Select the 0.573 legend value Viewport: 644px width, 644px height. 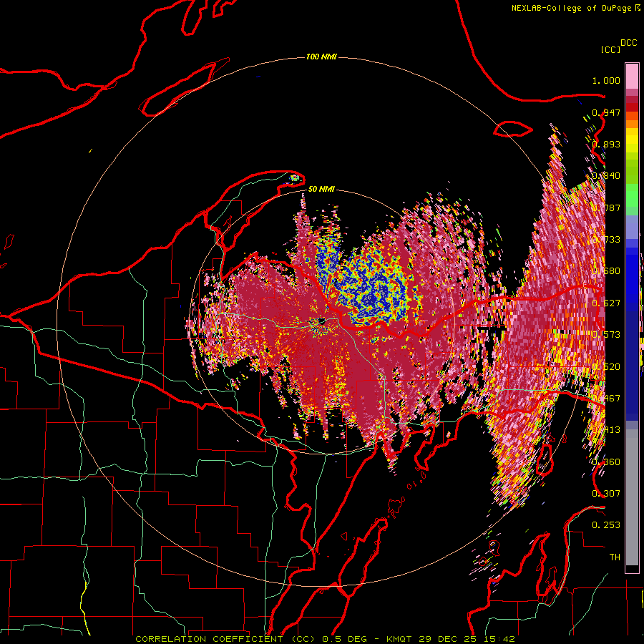[x=606, y=335]
